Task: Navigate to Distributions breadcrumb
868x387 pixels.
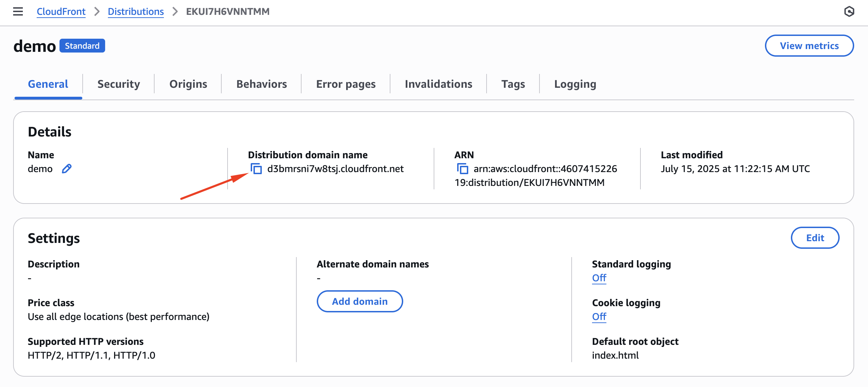Action: (x=136, y=12)
